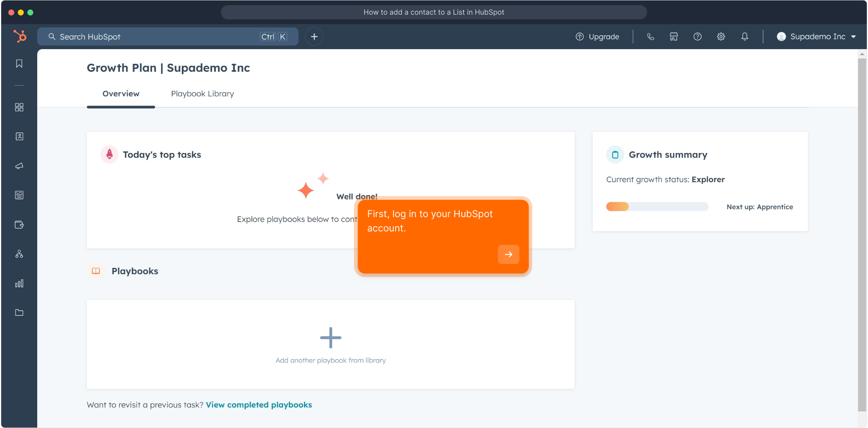Image resolution: width=868 pixels, height=428 pixels.
Task: Click the Search HubSpot input field
Action: click(x=158, y=37)
